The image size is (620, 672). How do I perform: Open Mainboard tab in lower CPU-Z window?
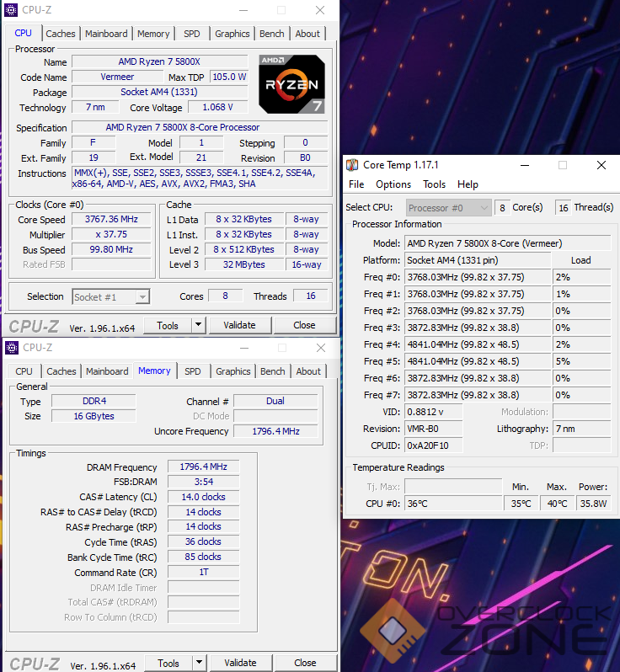[107, 371]
